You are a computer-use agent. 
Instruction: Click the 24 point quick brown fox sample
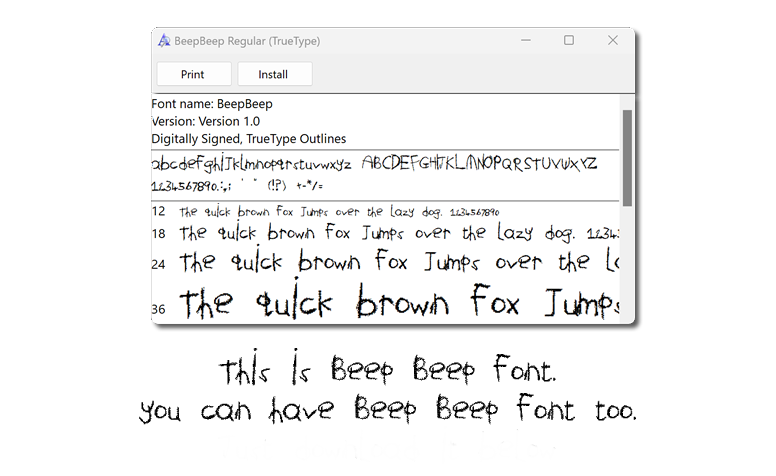tap(399, 261)
